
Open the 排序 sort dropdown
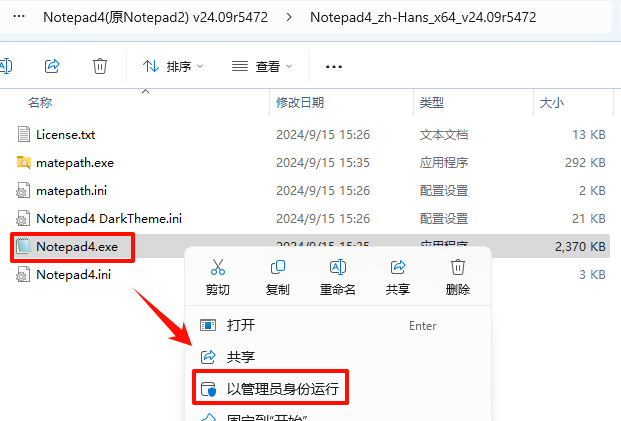[173, 66]
